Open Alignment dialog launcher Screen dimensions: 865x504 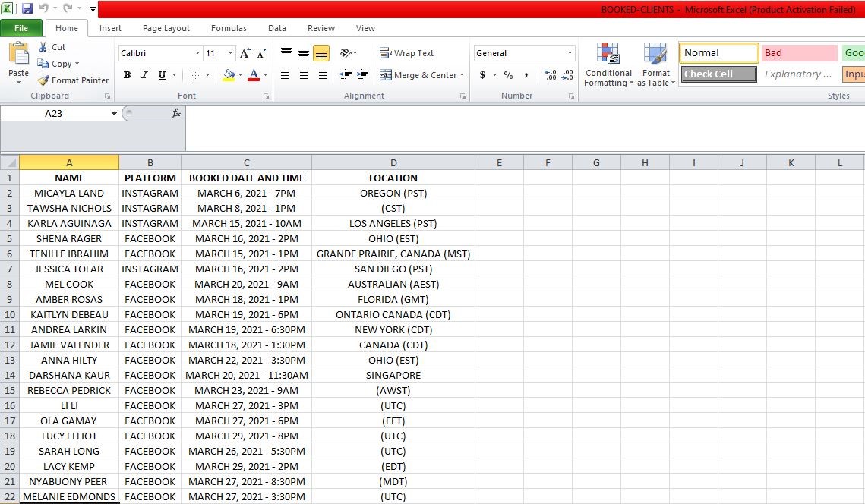click(x=462, y=96)
